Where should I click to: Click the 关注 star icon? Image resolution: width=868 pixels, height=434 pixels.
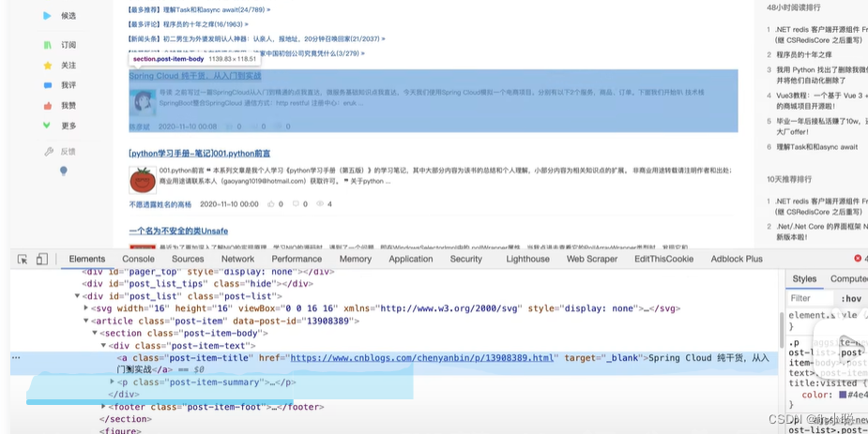click(x=48, y=66)
